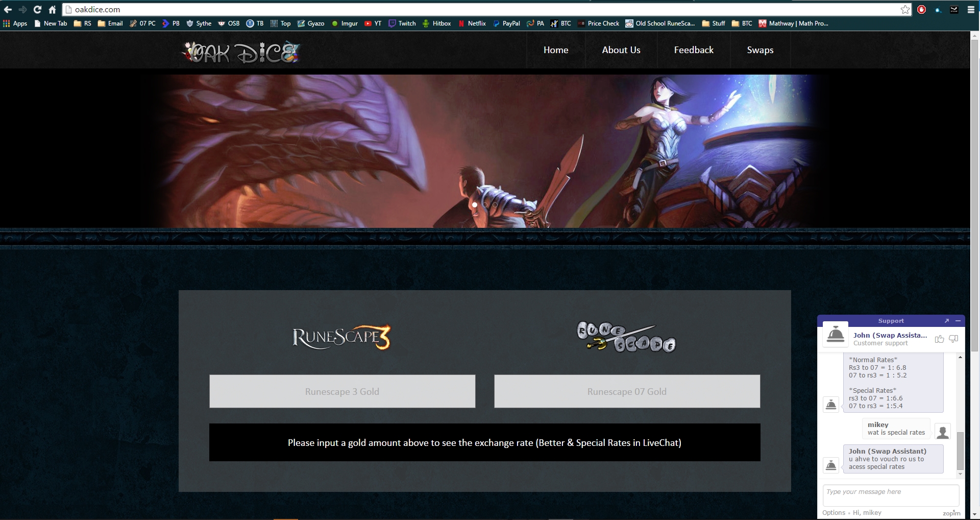Open chat Options menu
The image size is (980, 520).
click(834, 512)
